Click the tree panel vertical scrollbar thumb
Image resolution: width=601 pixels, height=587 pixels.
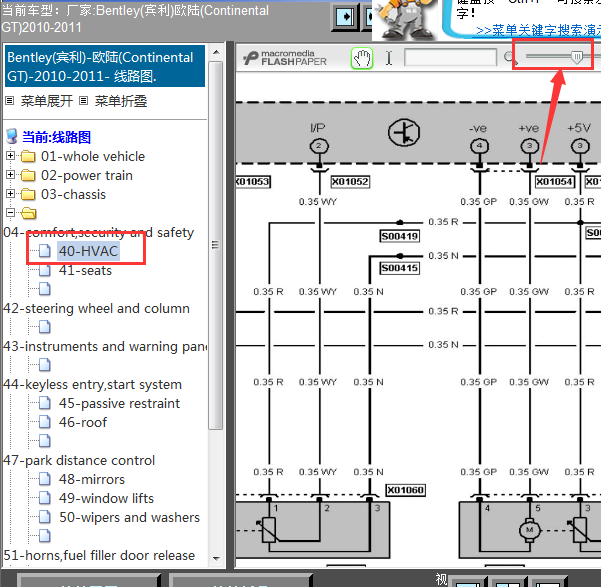(x=216, y=245)
